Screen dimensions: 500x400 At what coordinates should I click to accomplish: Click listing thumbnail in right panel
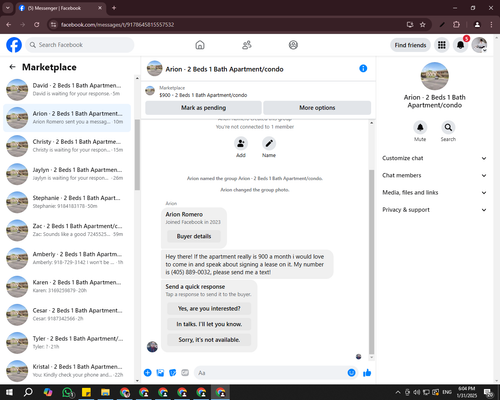[435, 76]
